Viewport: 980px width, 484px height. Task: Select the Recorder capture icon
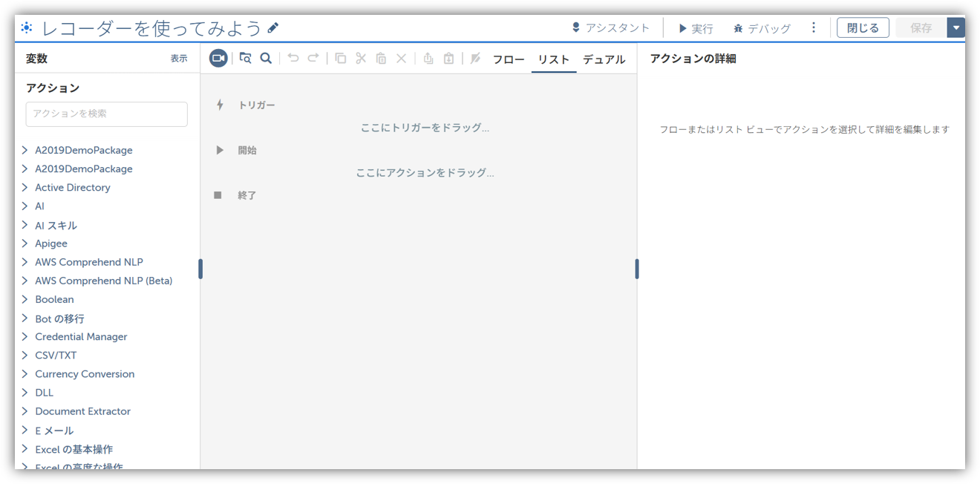pyautogui.click(x=218, y=58)
